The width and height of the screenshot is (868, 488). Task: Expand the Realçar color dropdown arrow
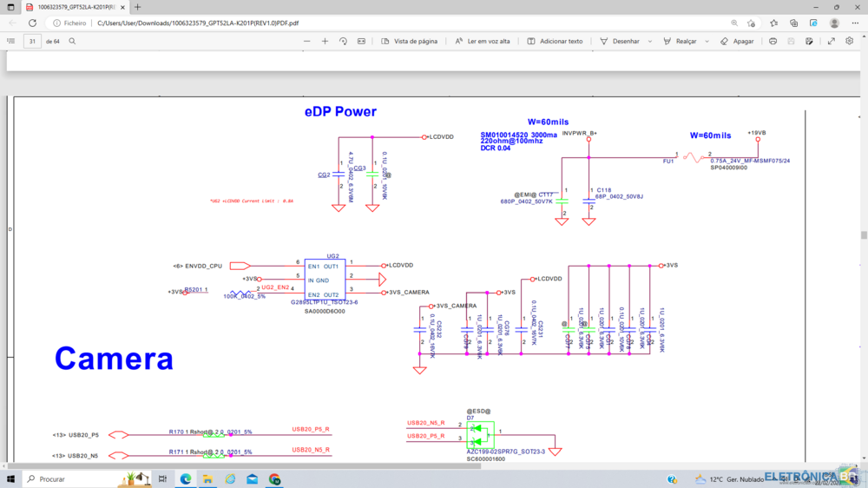tap(705, 41)
